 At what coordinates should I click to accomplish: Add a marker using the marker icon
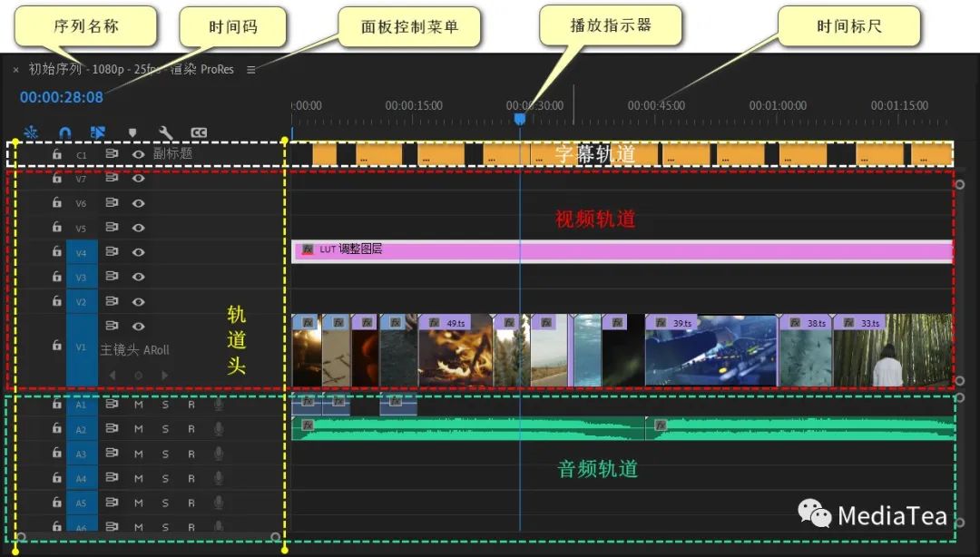pos(132,132)
